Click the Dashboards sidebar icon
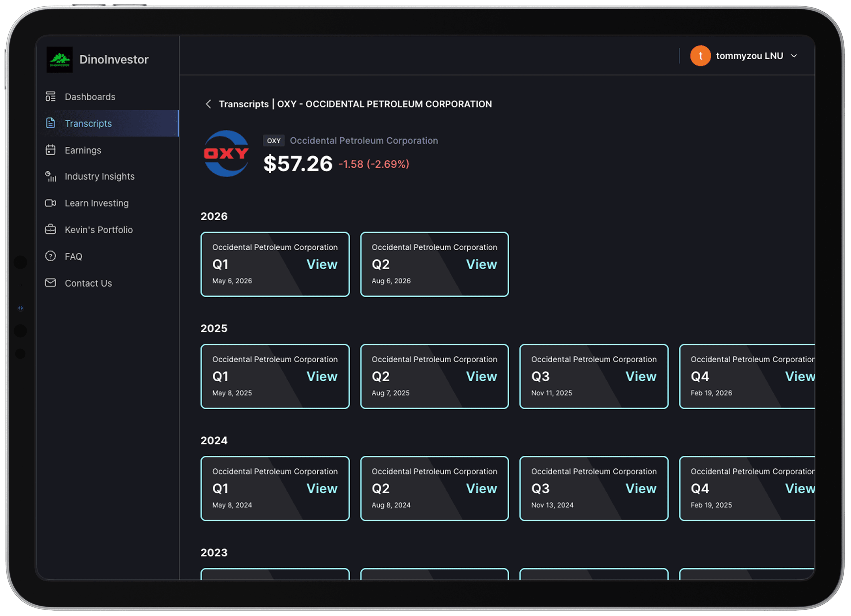The width and height of the screenshot is (851, 616). click(x=51, y=97)
